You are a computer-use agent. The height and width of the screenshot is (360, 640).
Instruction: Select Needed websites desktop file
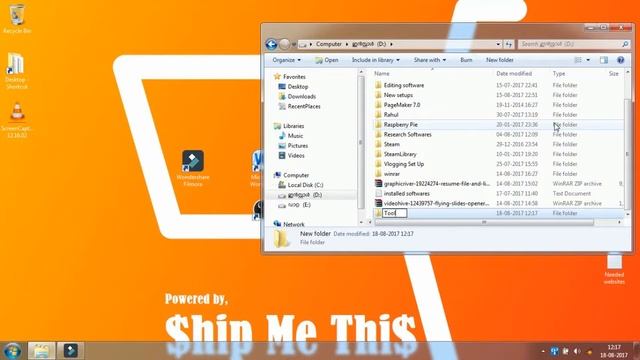click(x=614, y=269)
